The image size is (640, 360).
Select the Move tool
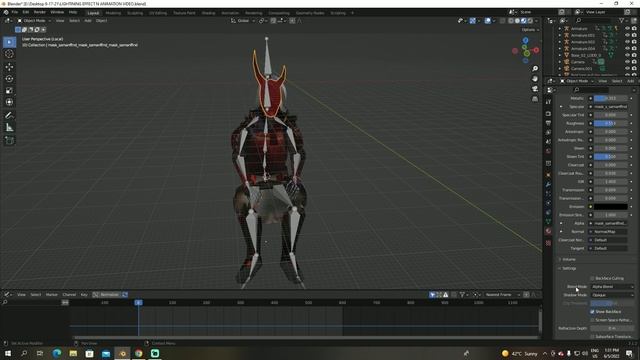coord(9,67)
